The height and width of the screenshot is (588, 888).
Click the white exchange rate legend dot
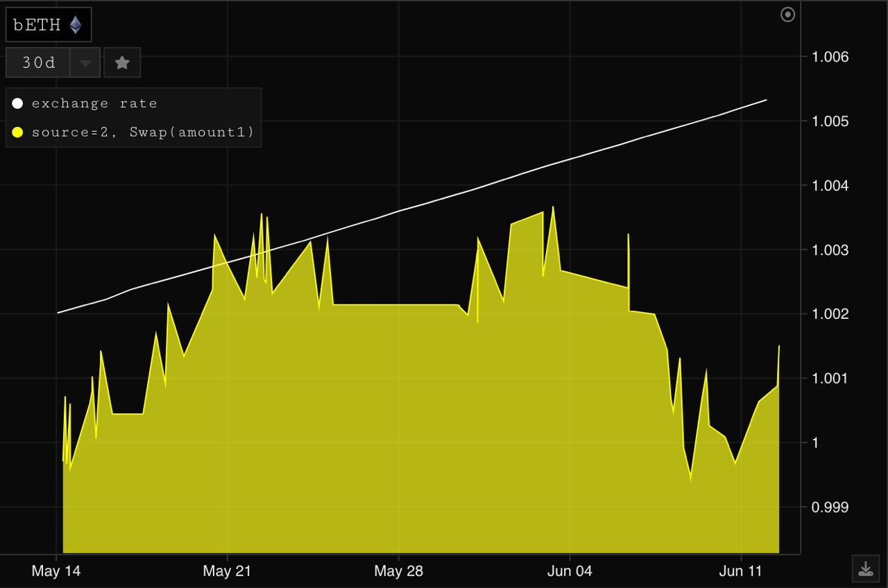click(x=17, y=103)
